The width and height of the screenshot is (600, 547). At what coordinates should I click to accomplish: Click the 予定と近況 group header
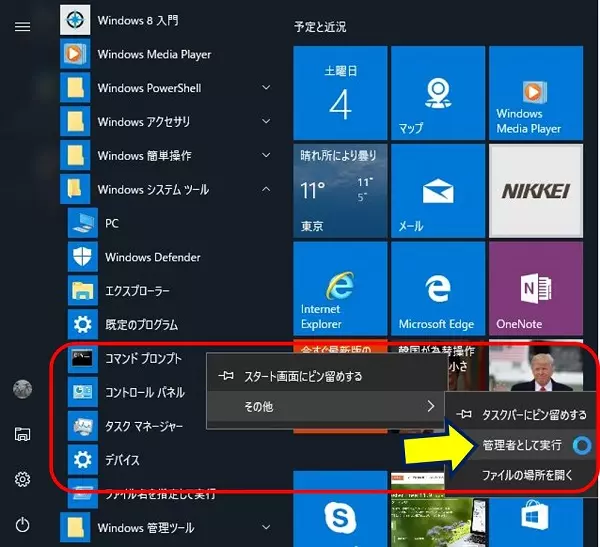[x=320, y=27]
